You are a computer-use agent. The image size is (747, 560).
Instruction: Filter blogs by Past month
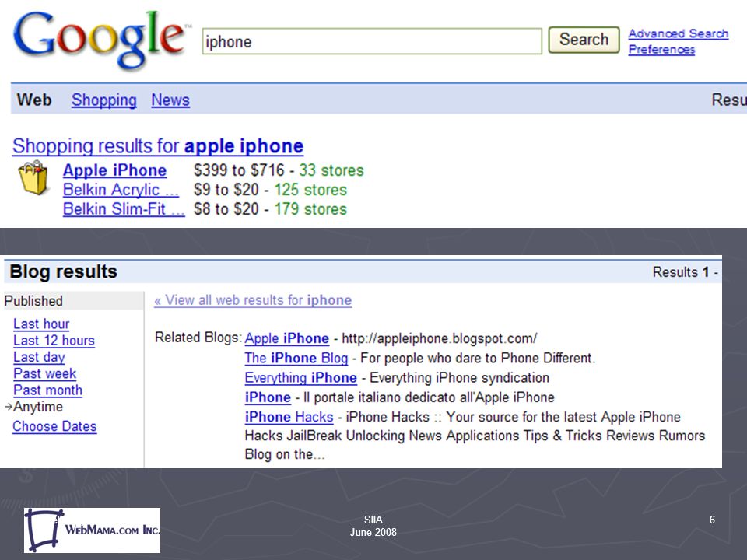[47, 390]
